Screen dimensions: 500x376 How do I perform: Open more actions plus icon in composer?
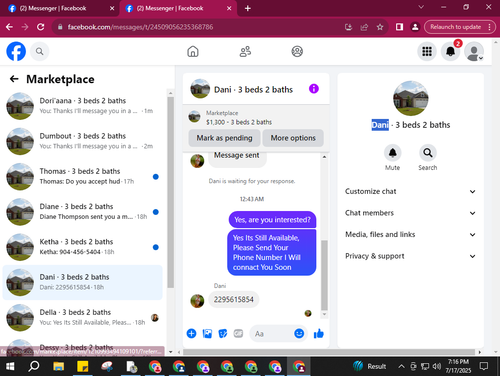click(191, 333)
